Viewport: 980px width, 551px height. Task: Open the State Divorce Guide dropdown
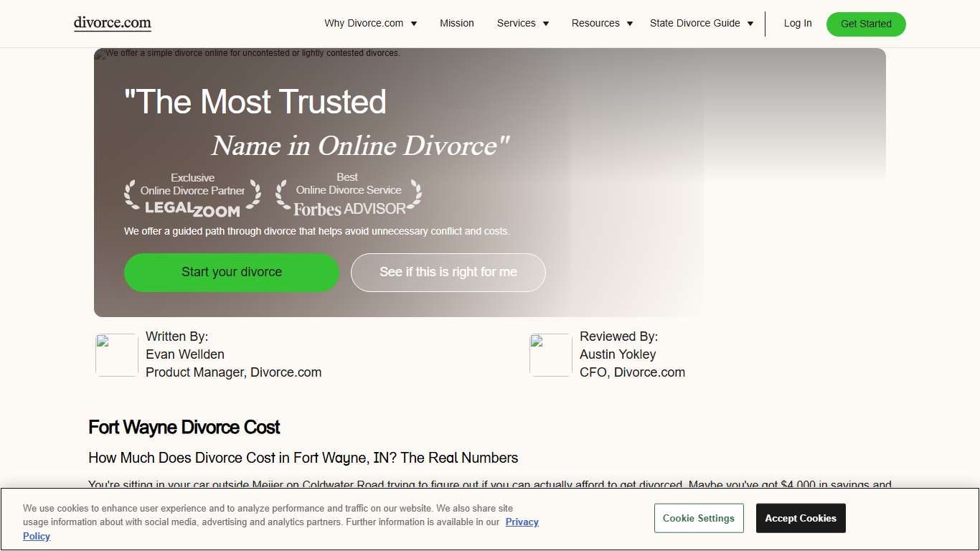701,23
